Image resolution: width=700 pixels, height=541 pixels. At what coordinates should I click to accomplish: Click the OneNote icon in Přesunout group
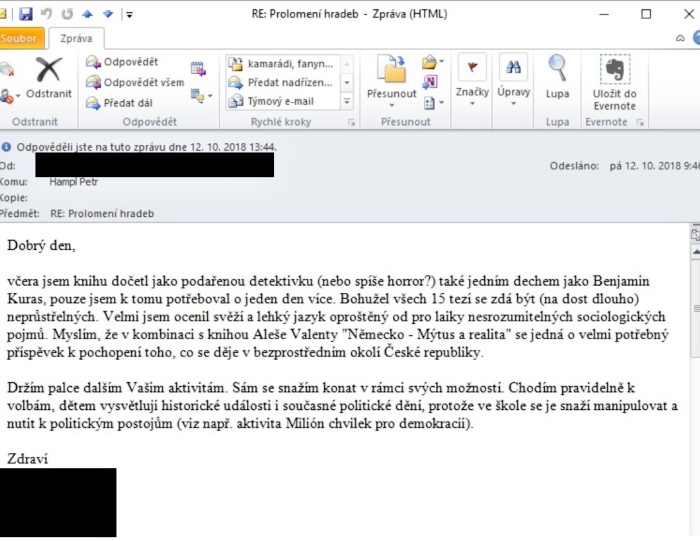click(x=432, y=82)
